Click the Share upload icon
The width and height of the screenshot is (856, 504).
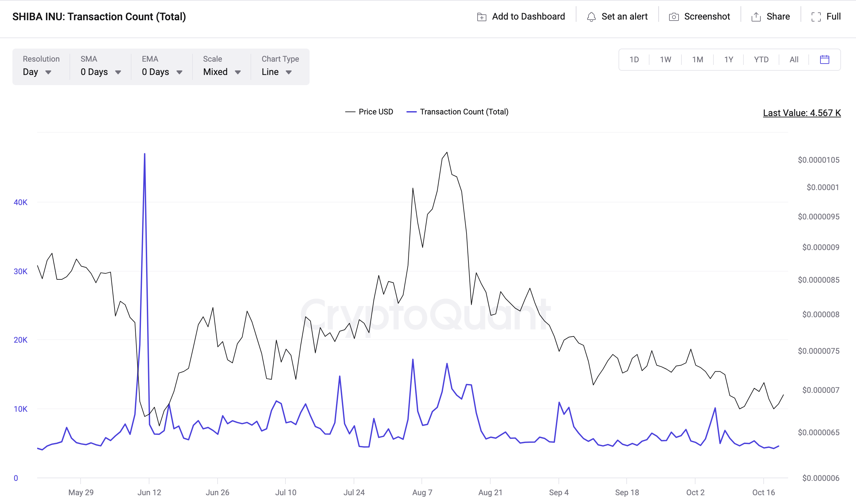tap(756, 17)
